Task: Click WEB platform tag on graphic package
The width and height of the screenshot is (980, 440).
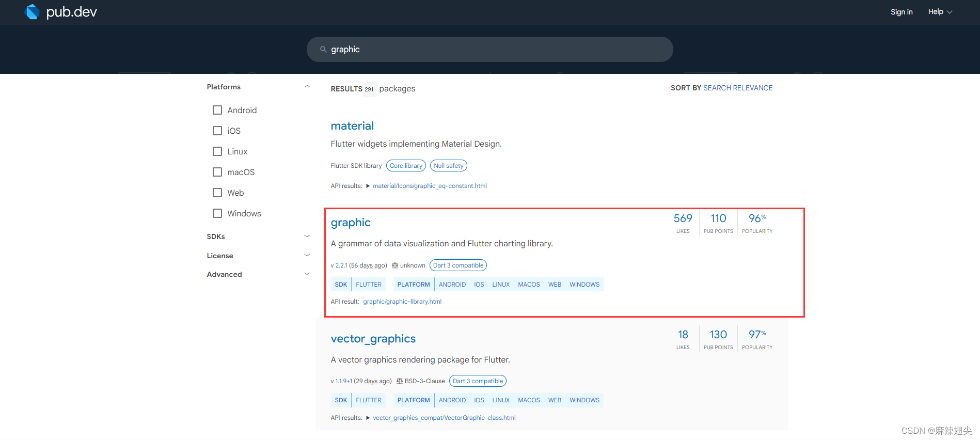Action: click(555, 285)
